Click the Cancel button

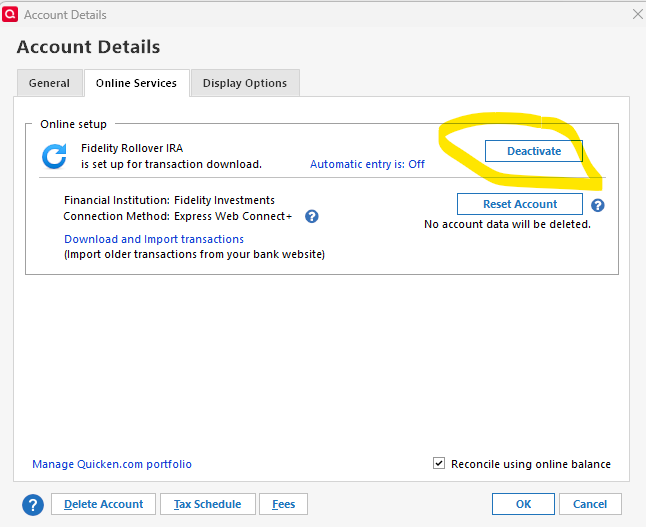pyautogui.click(x=590, y=504)
